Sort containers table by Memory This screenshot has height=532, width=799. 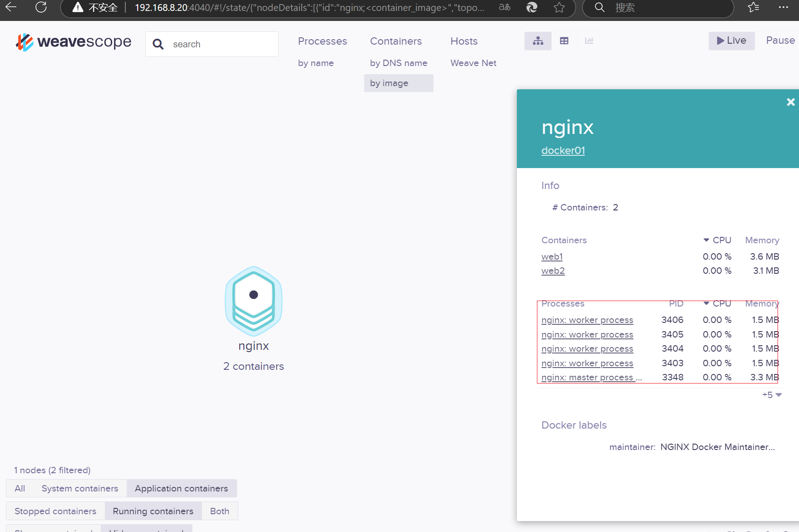[762, 240]
